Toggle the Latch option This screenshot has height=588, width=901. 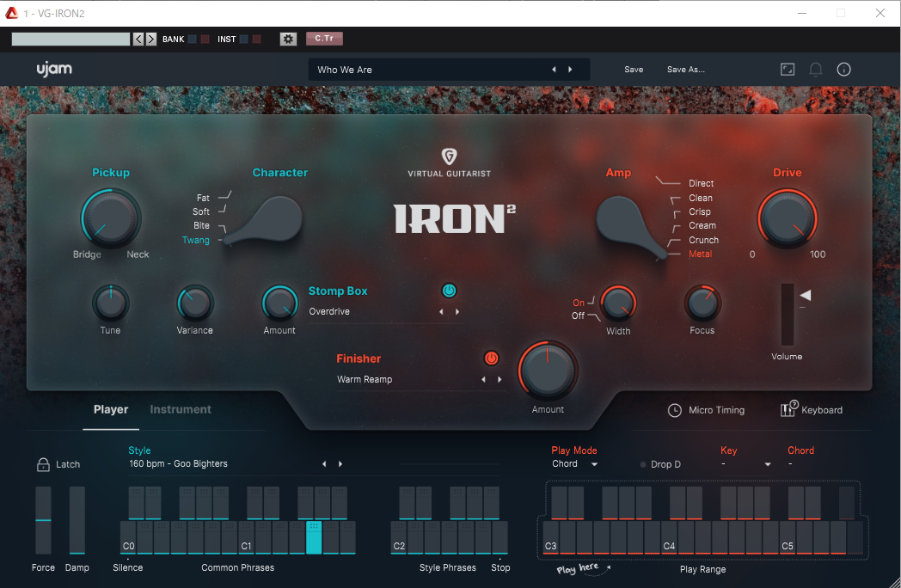(58, 464)
